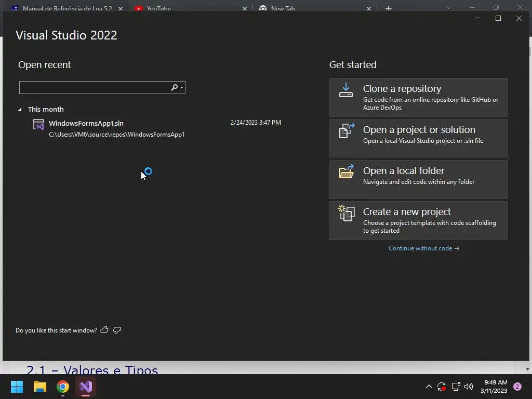Open Chrome tab search chevron
This screenshot has width=532, height=399.
(x=448, y=7)
